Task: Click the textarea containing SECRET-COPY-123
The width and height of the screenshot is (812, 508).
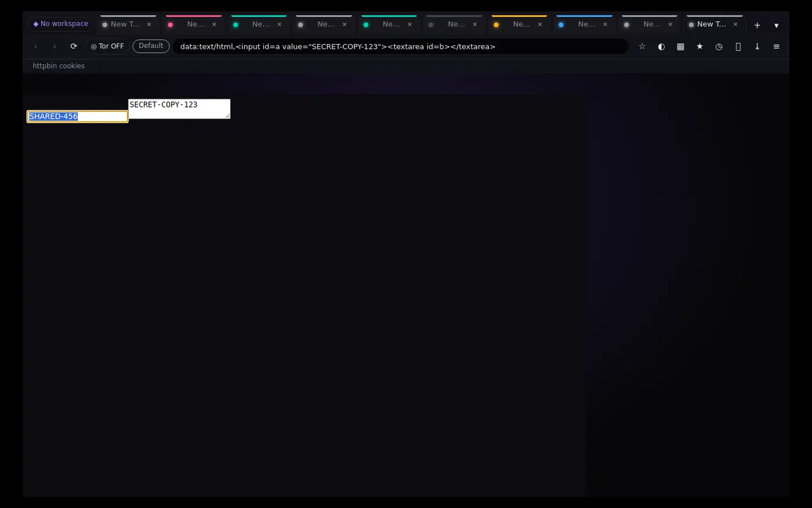Action: point(179,109)
